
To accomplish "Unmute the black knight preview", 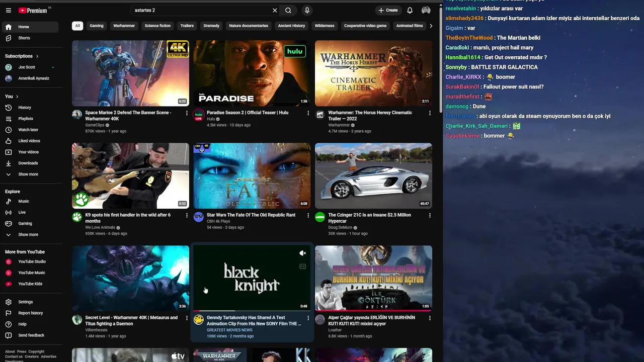I will coord(303,253).
